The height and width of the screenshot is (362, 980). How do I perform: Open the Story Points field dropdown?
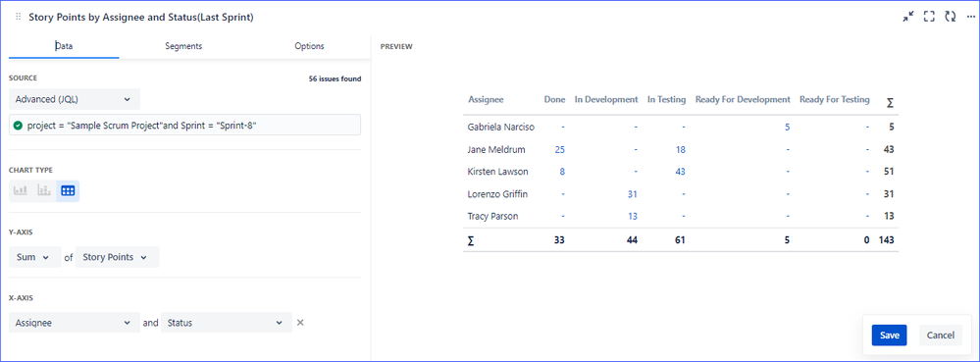(x=117, y=257)
